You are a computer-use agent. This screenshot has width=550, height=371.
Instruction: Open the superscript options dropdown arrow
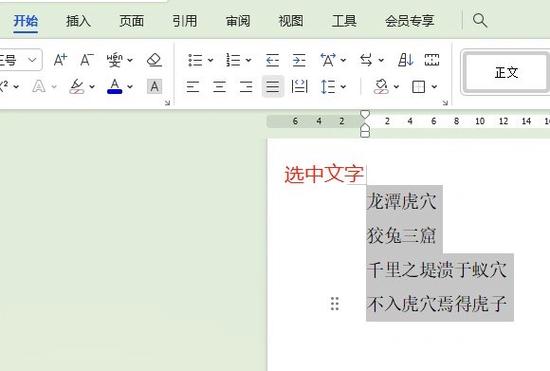(x=16, y=87)
